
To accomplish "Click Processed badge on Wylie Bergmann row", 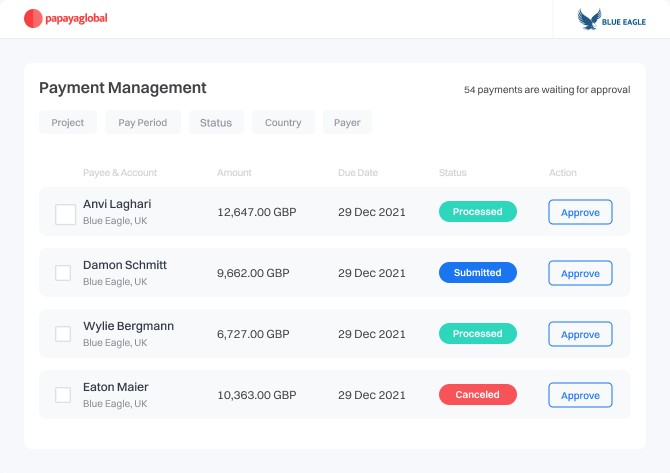I will tap(478, 334).
